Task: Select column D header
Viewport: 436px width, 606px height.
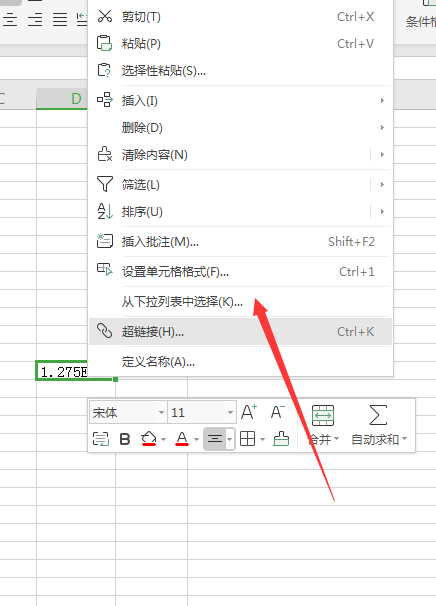Action: [x=62, y=99]
